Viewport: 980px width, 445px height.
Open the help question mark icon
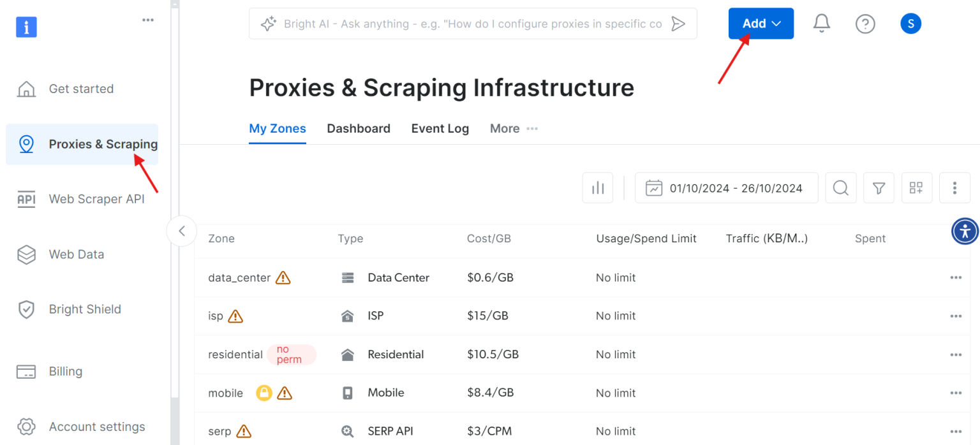coord(865,24)
